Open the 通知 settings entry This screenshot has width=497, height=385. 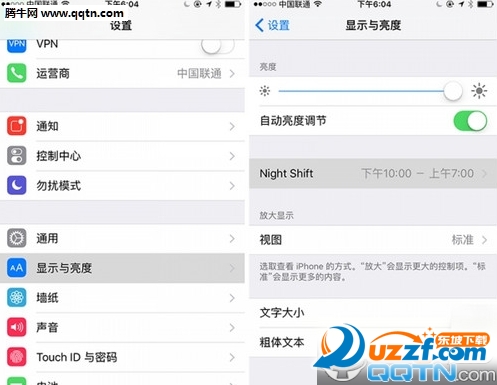tap(122, 126)
